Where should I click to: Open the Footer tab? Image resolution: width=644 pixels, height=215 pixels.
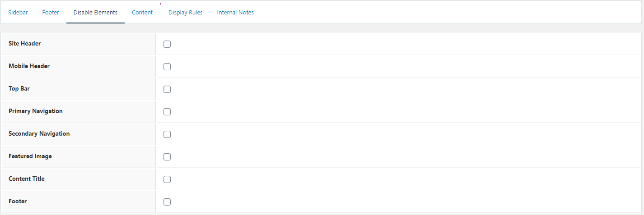tap(51, 13)
